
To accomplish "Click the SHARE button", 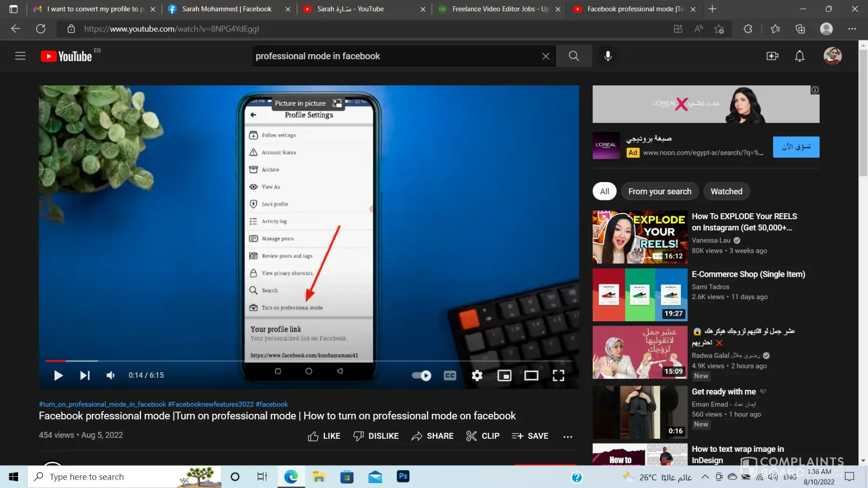I will tap(433, 436).
